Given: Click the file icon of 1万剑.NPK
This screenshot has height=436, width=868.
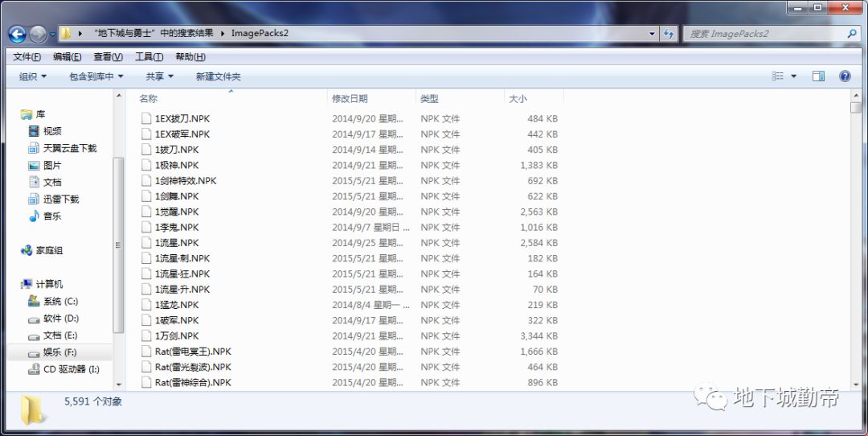Looking at the screenshot, I should tap(146, 335).
